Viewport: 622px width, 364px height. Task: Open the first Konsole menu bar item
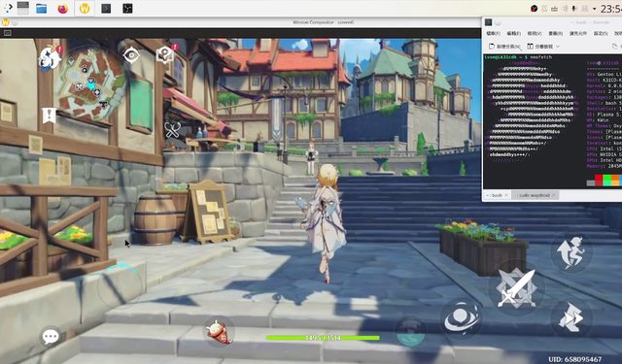pyautogui.click(x=493, y=33)
